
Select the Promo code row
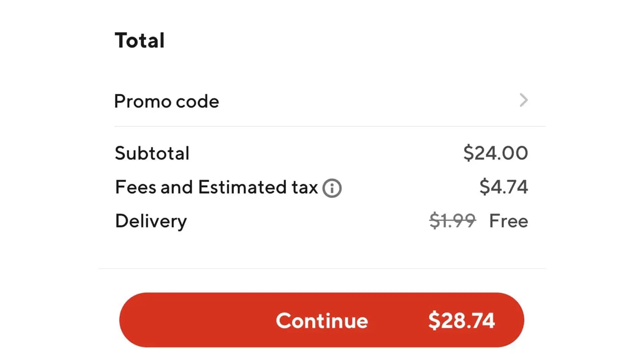(x=319, y=101)
